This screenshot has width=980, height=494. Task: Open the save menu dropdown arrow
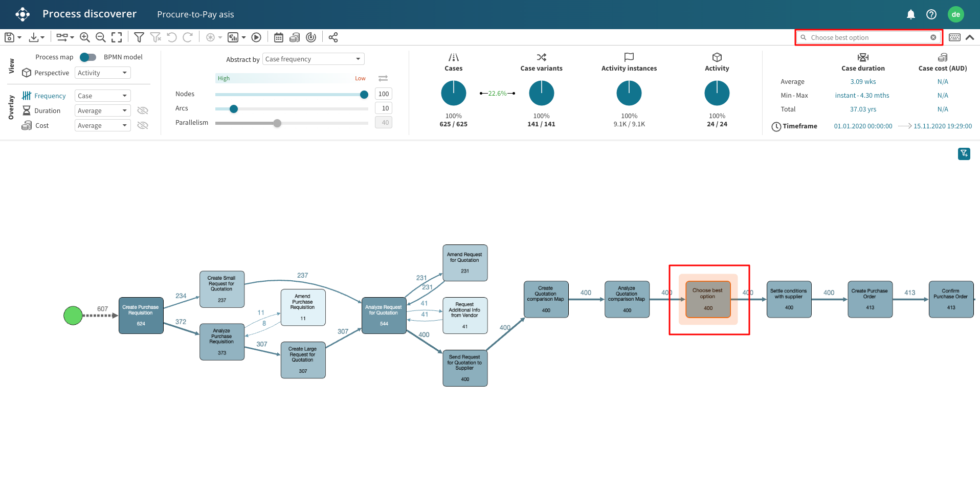(x=19, y=37)
